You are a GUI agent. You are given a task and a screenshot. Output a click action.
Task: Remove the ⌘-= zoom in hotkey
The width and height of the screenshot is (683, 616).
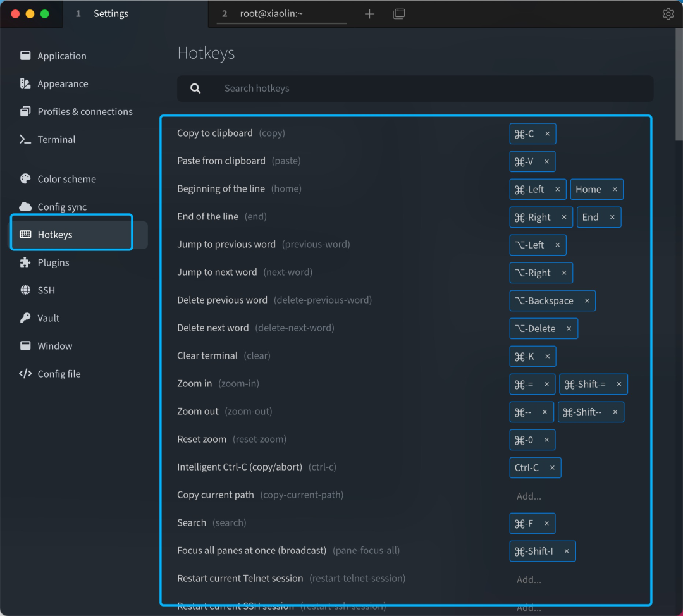click(546, 385)
